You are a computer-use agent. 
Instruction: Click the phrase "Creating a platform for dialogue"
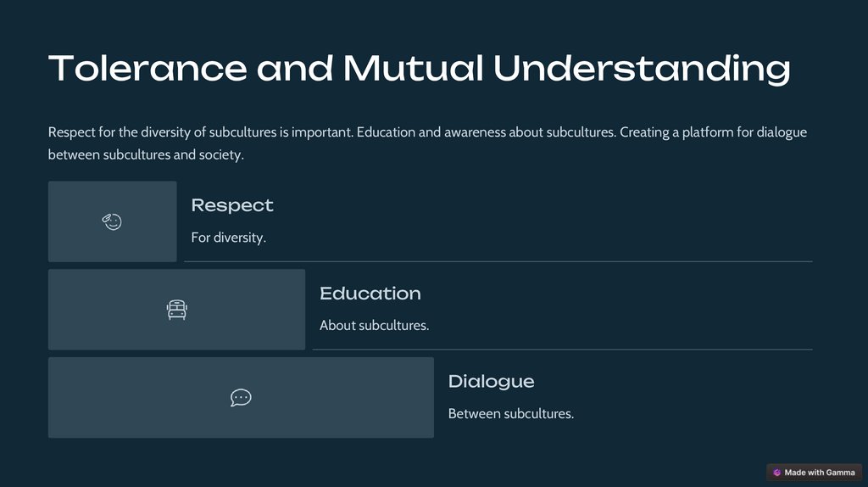pyautogui.click(x=712, y=133)
